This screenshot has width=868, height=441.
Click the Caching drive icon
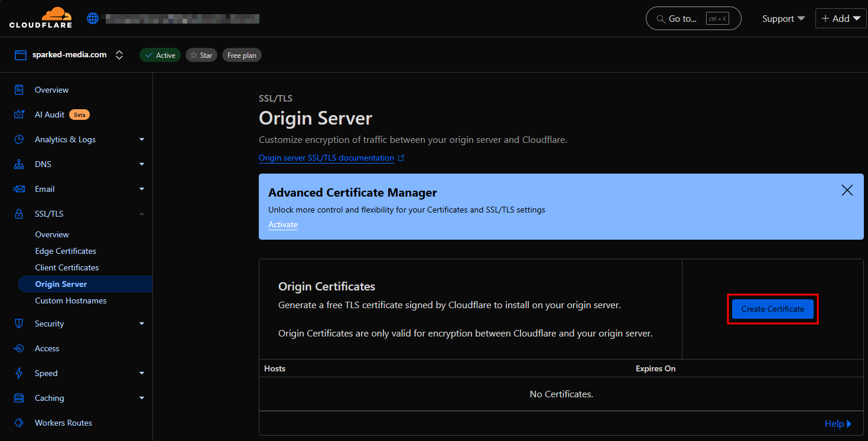tap(19, 398)
